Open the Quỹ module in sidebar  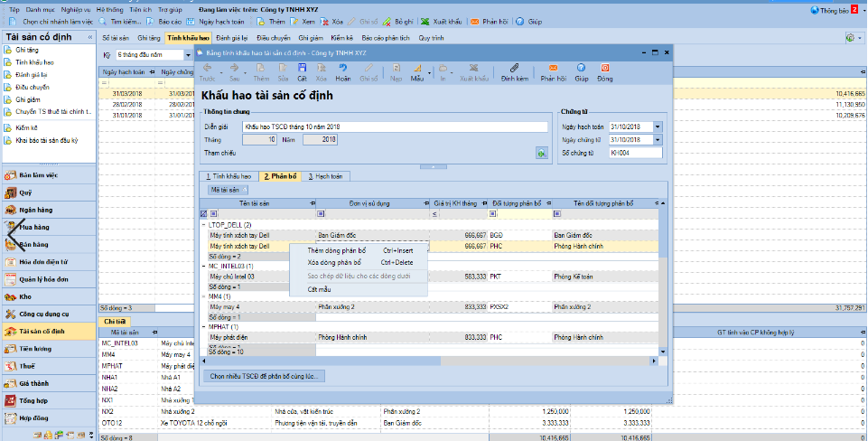coord(48,192)
